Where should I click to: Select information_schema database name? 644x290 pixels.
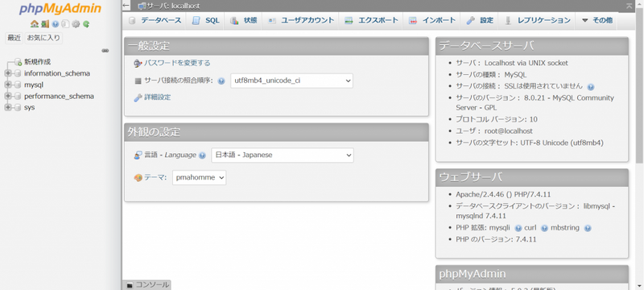[x=57, y=73]
